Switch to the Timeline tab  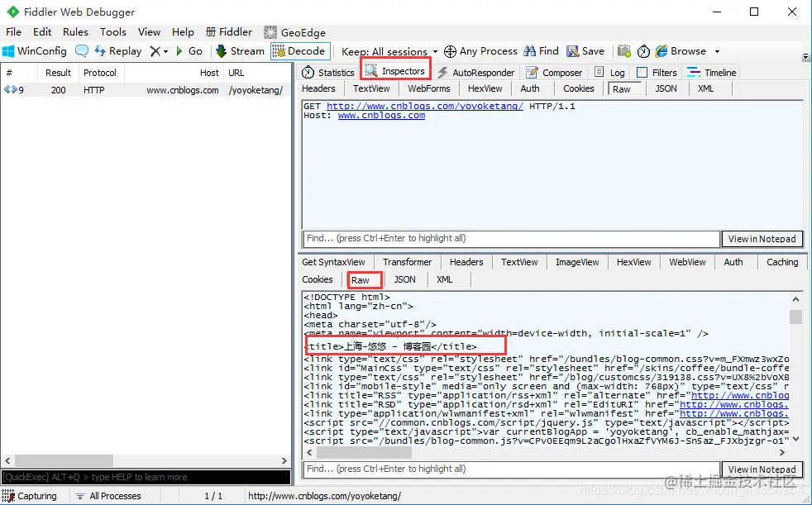click(x=712, y=73)
